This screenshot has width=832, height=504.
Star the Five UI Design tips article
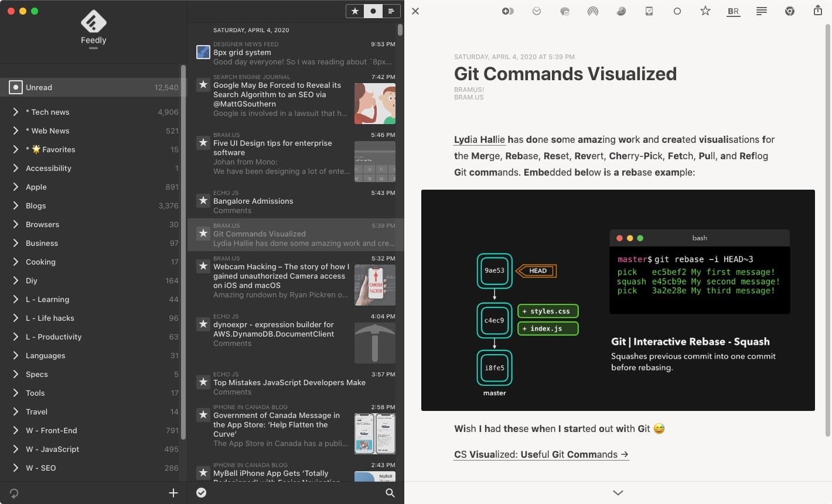click(x=203, y=143)
